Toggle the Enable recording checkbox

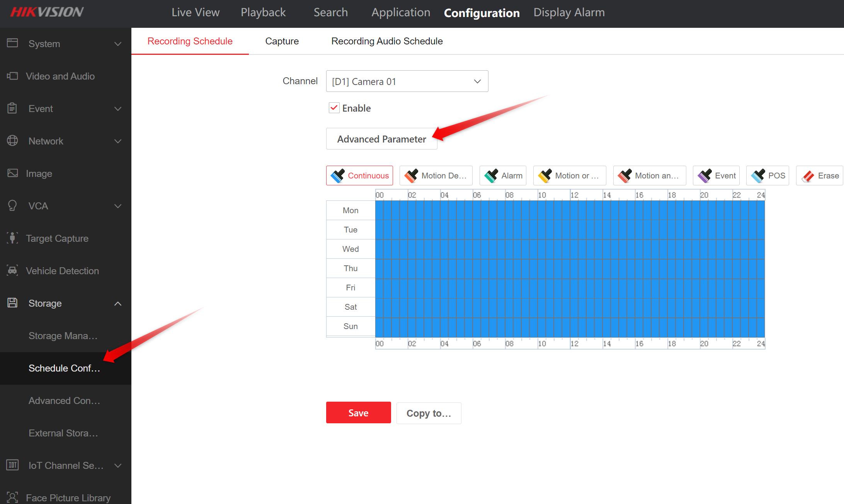pos(334,108)
